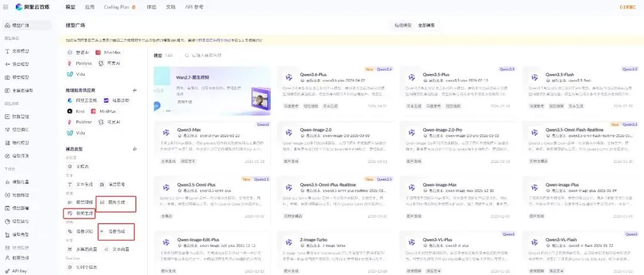This screenshot has height=275, width=644.
Task: Switch to the 精选模型 tab
Action: tap(403, 25)
